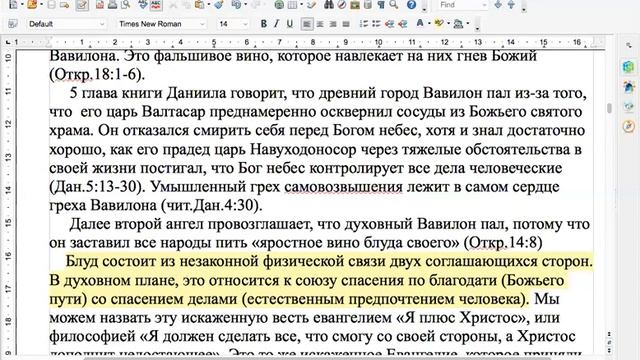The width and height of the screenshot is (640, 360).
Task: Toggle Underline formatting
Action: tap(289, 24)
